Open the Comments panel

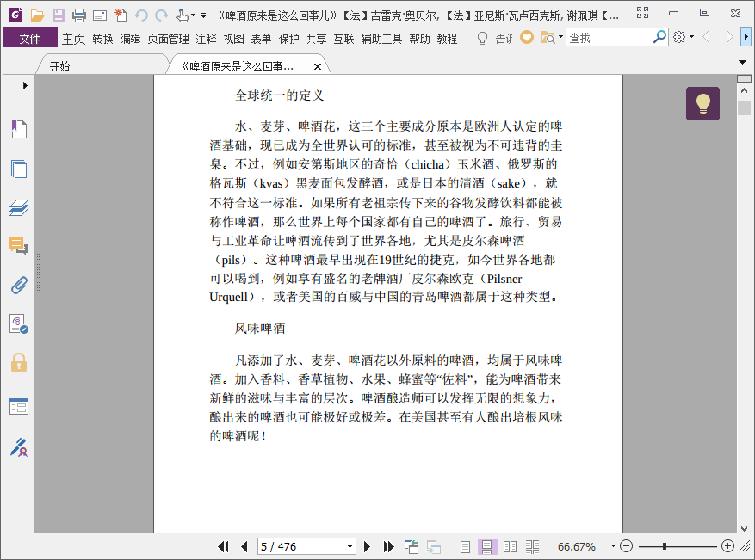19,246
